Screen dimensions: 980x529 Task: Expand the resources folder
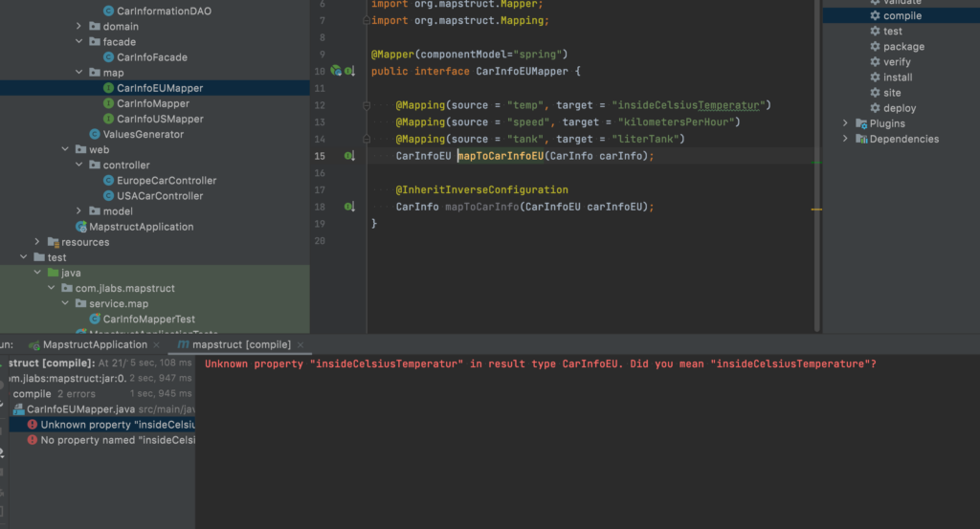click(x=37, y=242)
